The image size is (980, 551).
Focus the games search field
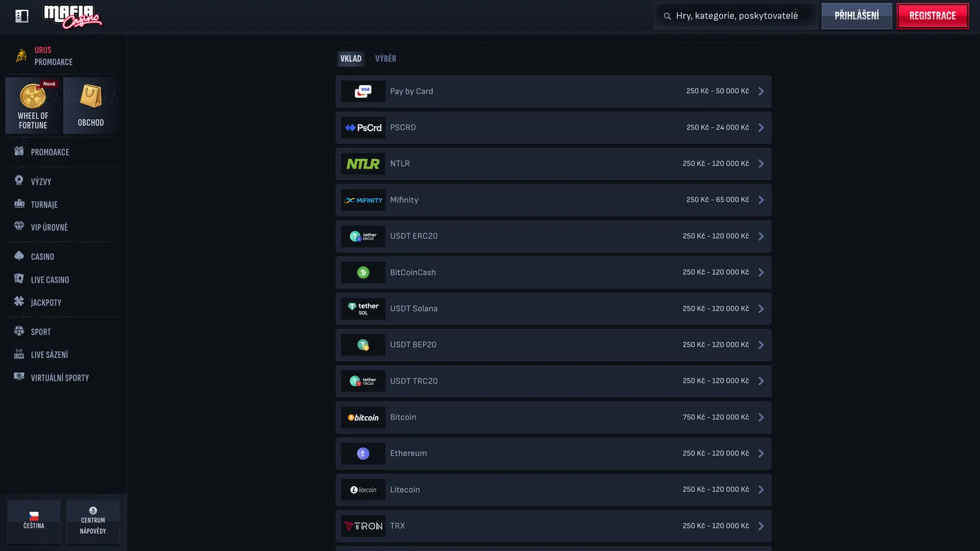click(736, 16)
